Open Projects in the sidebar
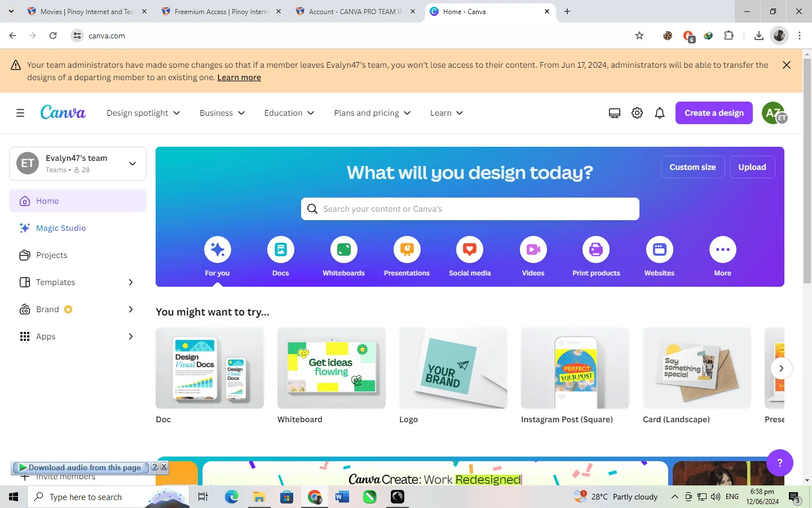This screenshot has width=812, height=508. [78, 255]
